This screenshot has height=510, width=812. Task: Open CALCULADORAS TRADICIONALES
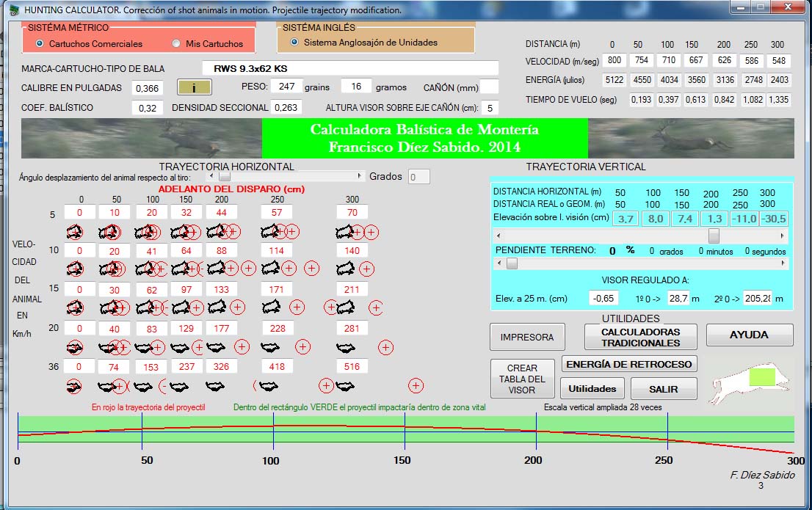[x=640, y=337]
